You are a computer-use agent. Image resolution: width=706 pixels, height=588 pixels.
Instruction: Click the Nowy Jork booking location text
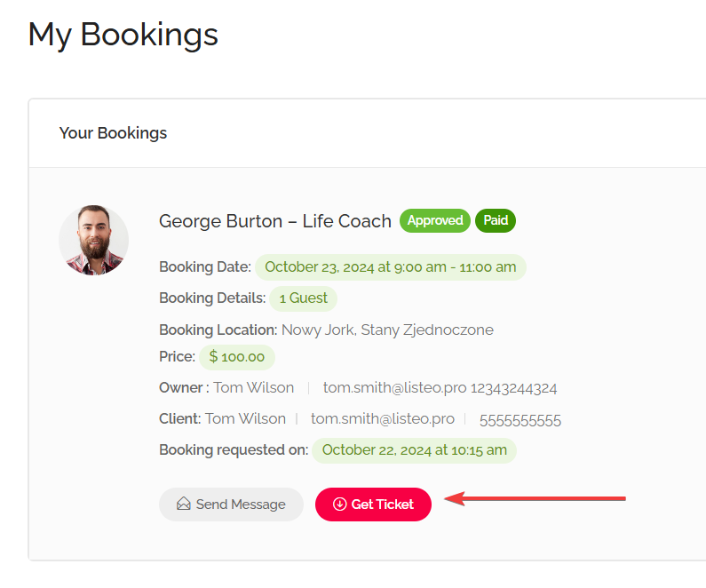[387, 330]
